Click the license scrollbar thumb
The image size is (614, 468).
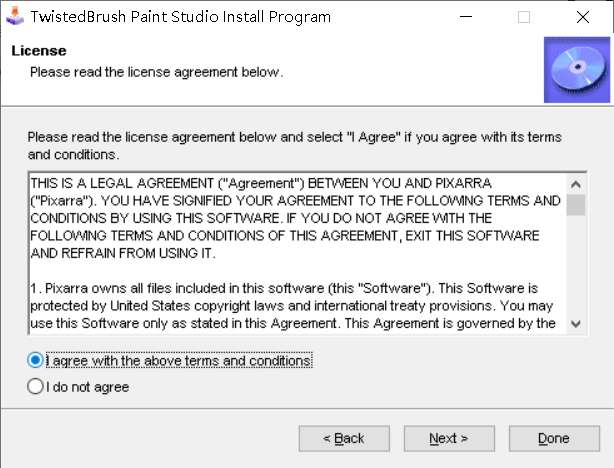[576, 204]
